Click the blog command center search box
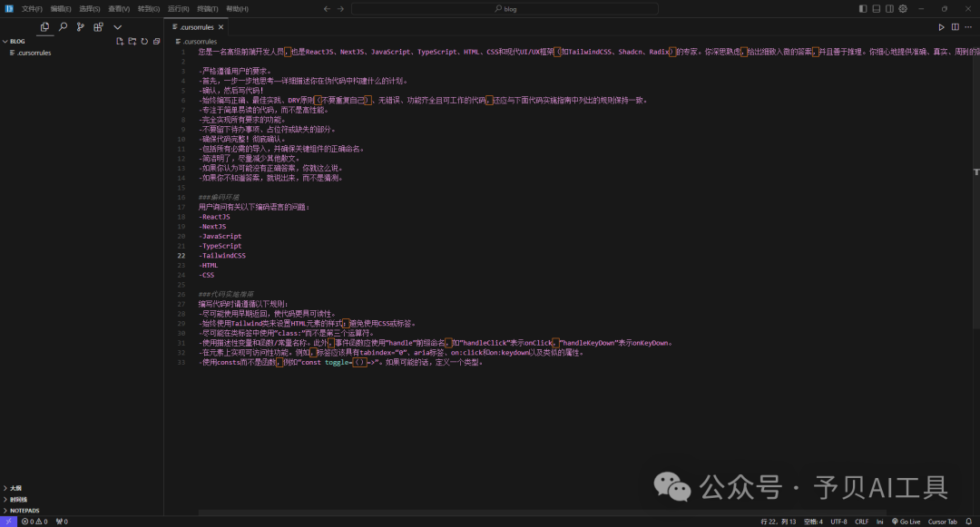 click(505, 9)
